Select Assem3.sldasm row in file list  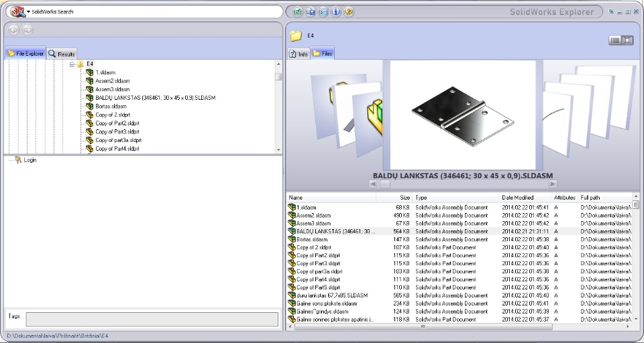coord(459,224)
